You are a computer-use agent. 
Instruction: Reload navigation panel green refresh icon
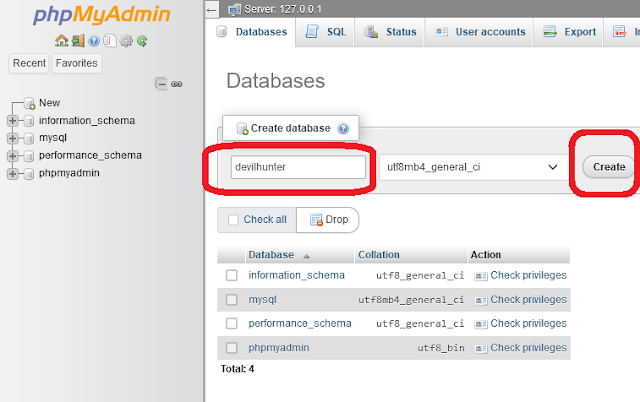142,41
